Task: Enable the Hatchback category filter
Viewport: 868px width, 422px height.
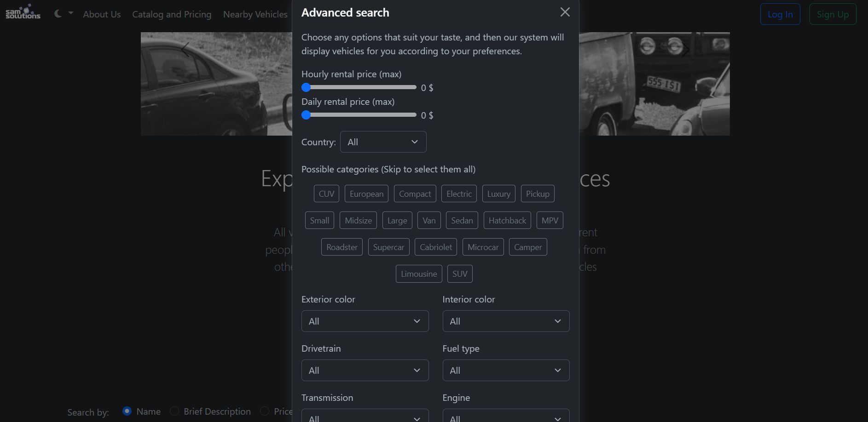Action: [x=507, y=220]
